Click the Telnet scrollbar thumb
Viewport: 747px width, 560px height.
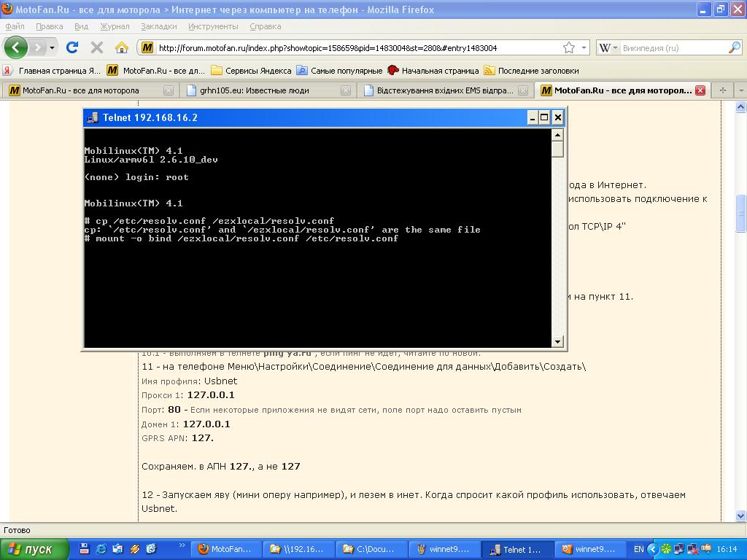click(557, 149)
